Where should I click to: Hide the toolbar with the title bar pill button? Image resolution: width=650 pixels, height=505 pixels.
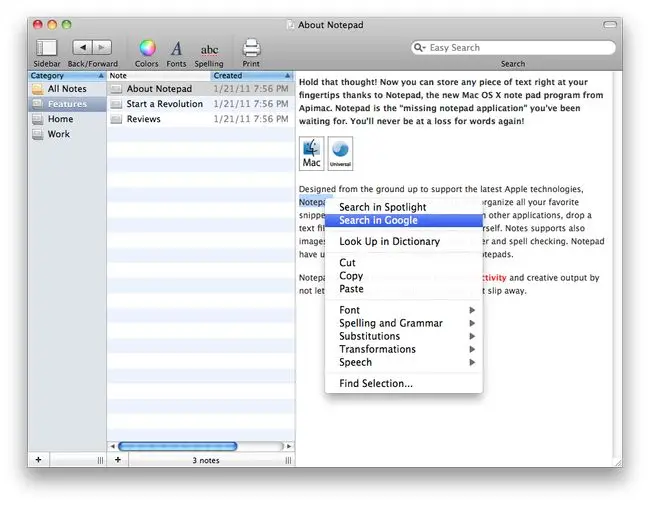pyautogui.click(x=609, y=25)
